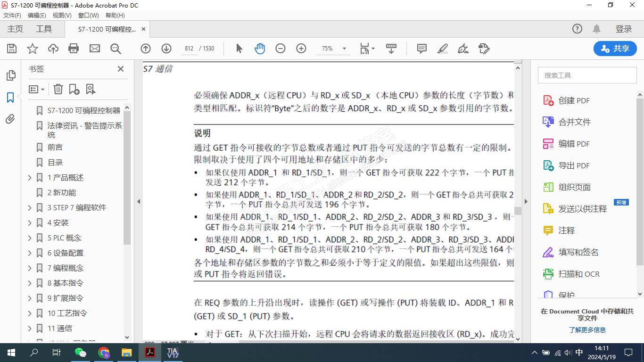Expand the '11 通信' bookmark
The height and width of the screenshot is (362, 644).
30,329
